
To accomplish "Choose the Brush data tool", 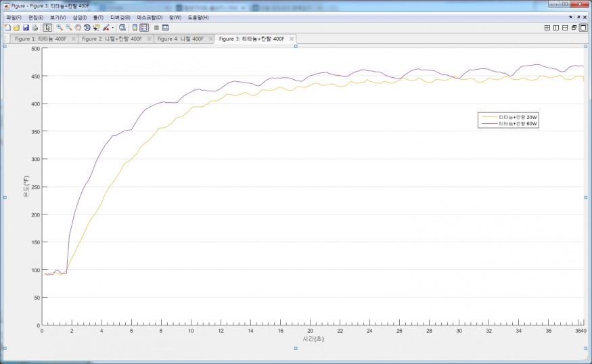I will coord(106,28).
